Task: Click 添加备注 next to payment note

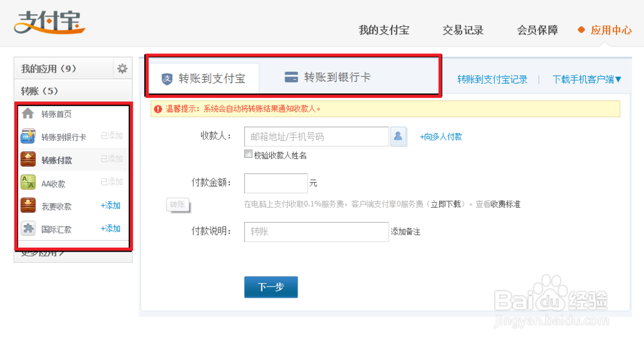Action: point(405,232)
